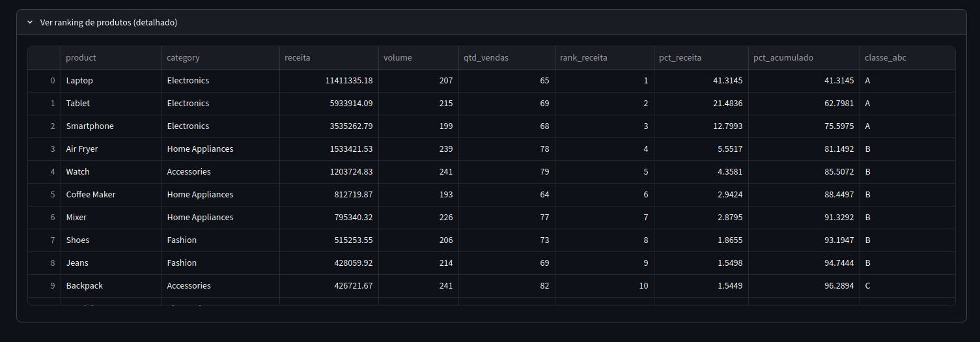Click rank_receita value 3 in Smartphone row
The height and width of the screenshot is (342, 980).
point(604,126)
